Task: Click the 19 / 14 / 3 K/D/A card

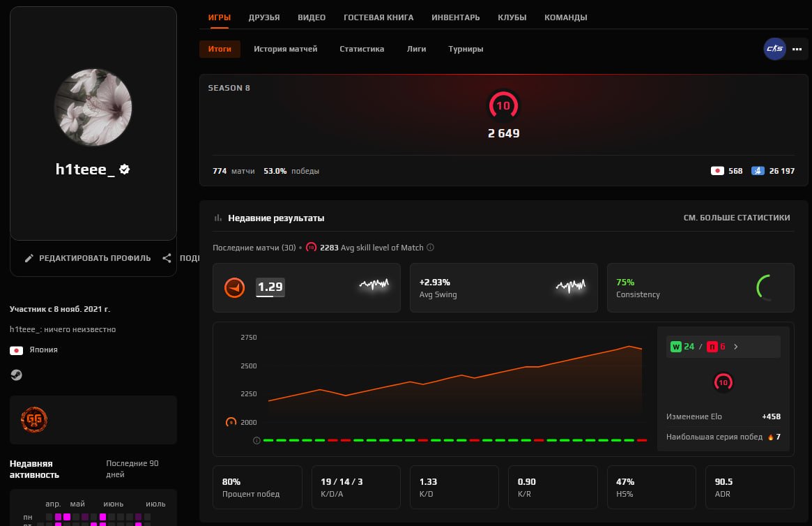Action: (355, 487)
